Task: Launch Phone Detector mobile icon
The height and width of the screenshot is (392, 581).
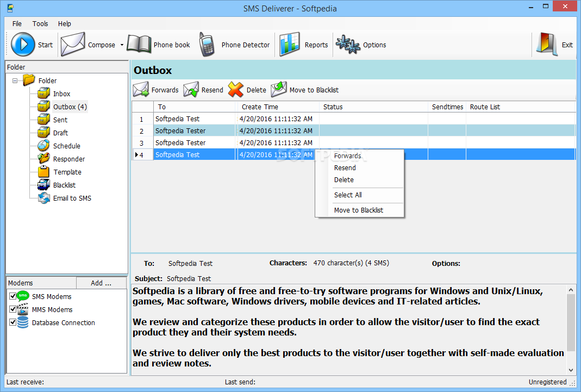Action: [207, 45]
